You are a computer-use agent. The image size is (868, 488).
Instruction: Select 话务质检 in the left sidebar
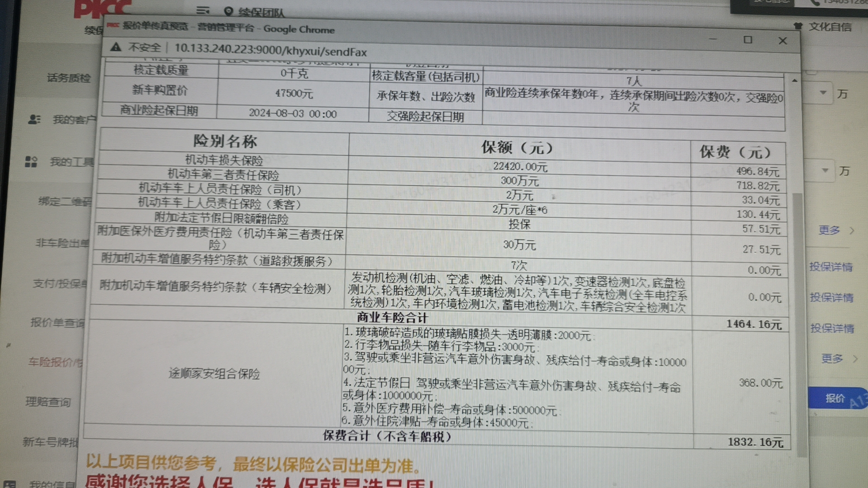[69, 78]
